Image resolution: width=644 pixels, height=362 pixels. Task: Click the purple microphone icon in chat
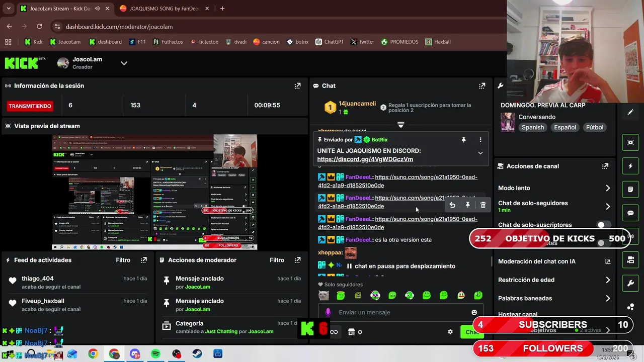(x=328, y=312)
